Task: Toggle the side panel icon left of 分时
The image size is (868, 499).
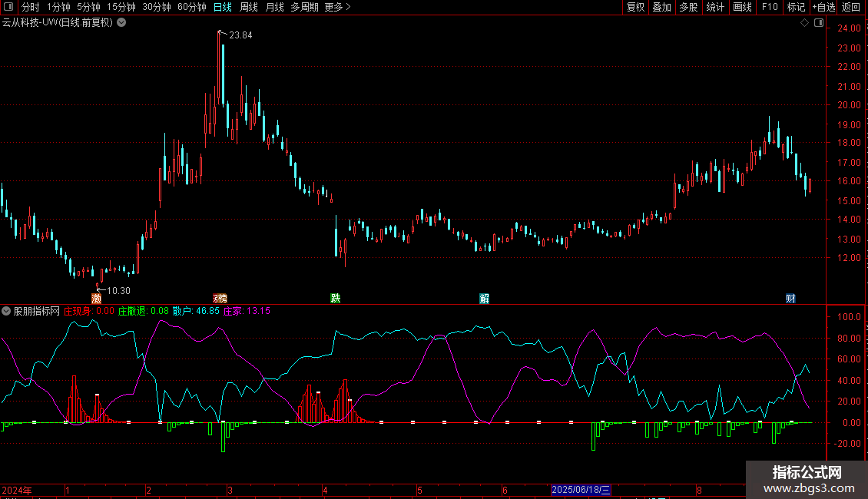Action: (8, 7)
